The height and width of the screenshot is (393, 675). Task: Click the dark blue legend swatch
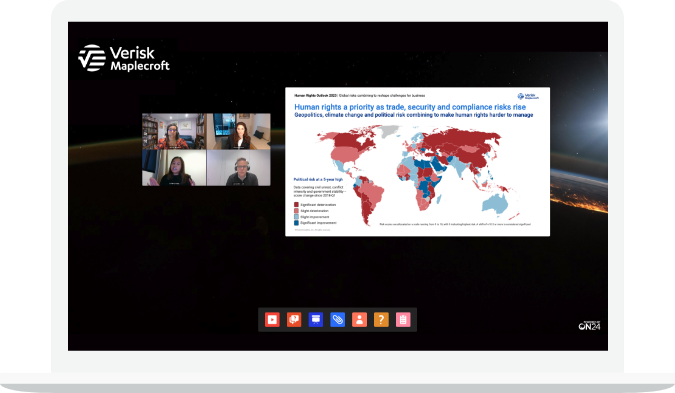(x=296, y=223)
